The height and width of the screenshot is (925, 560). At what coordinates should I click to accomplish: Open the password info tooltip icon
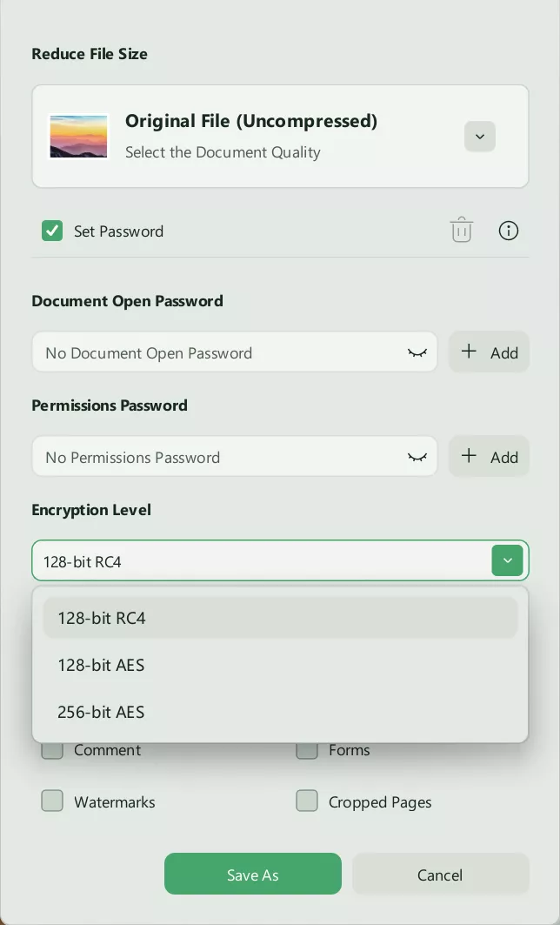coord(509,230)
